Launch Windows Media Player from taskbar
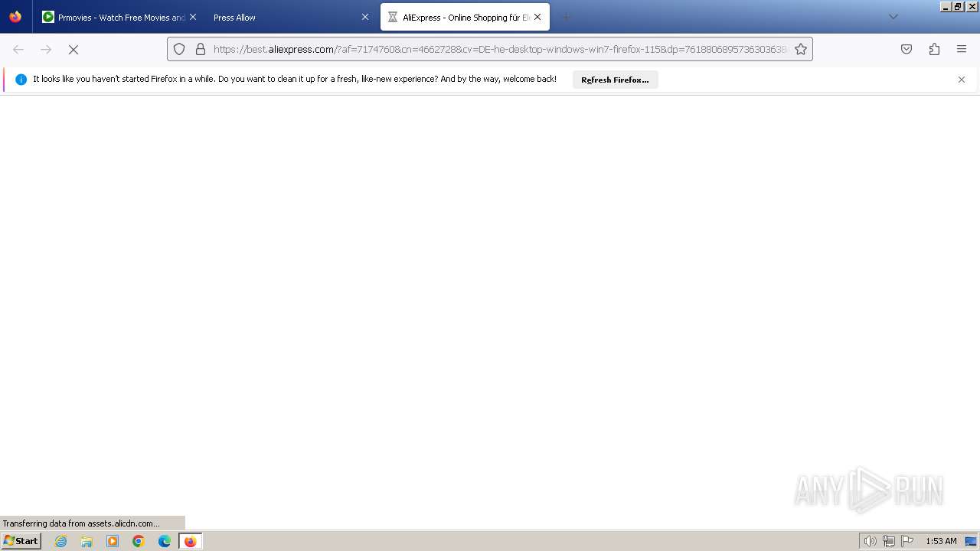 [113, 541]
